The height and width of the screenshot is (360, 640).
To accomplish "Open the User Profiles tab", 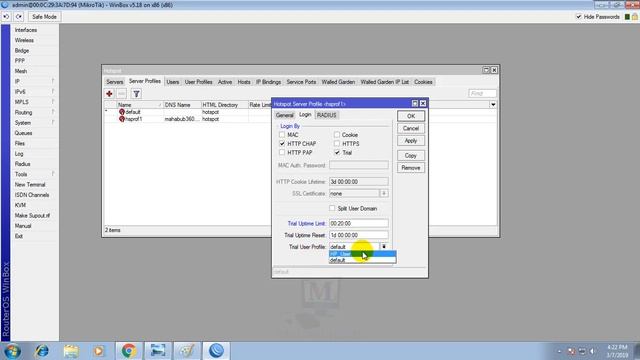I will [x=198, y=82].
